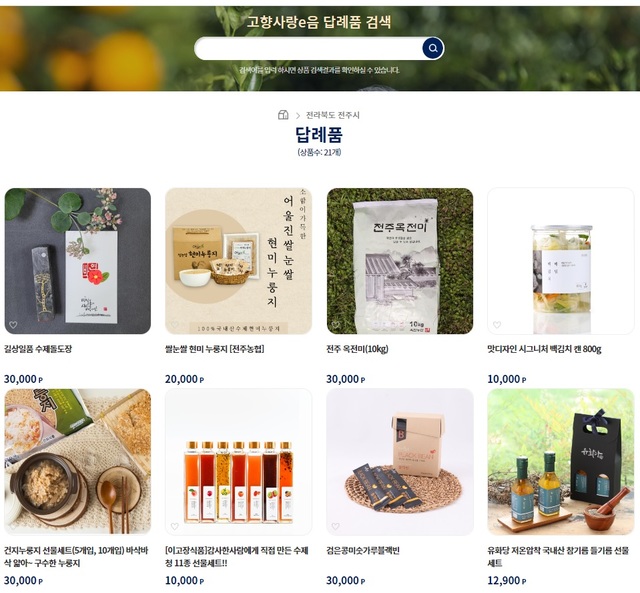Click the home breadcrumb icon
Image resolution: width=640 pixels, height=593 pixels.
(x=283, y=115)
